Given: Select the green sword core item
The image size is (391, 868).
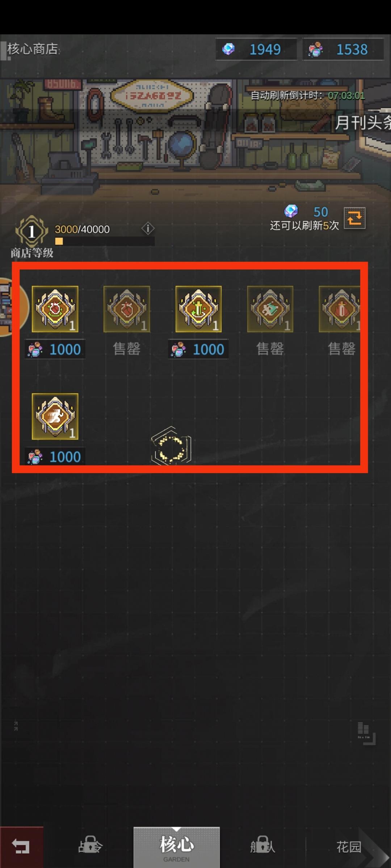Looking at the screenshot, I should click(198, 309).
